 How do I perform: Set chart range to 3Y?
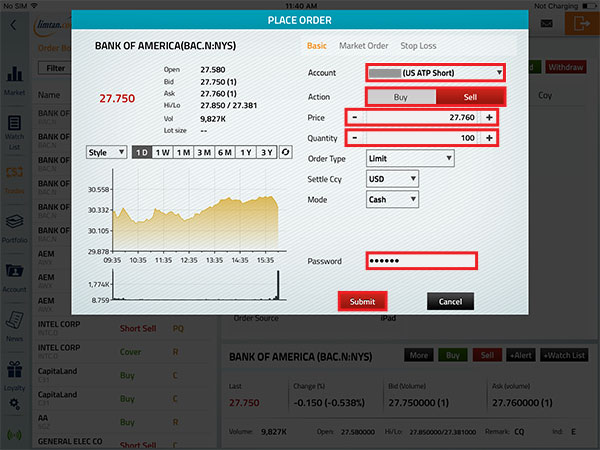[x=267, y=152]
